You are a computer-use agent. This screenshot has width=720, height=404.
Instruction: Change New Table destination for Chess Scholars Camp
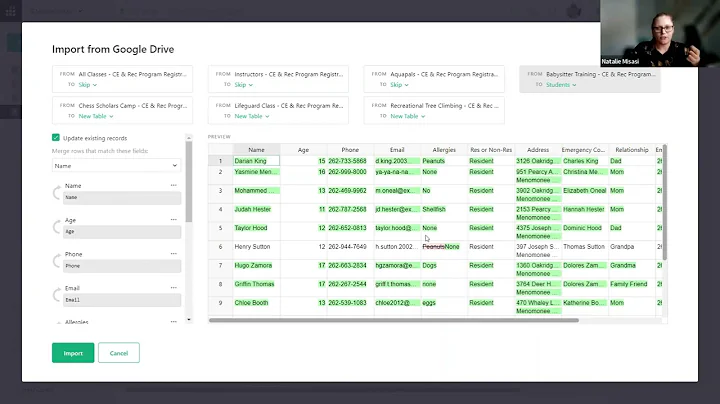(96, 117)
